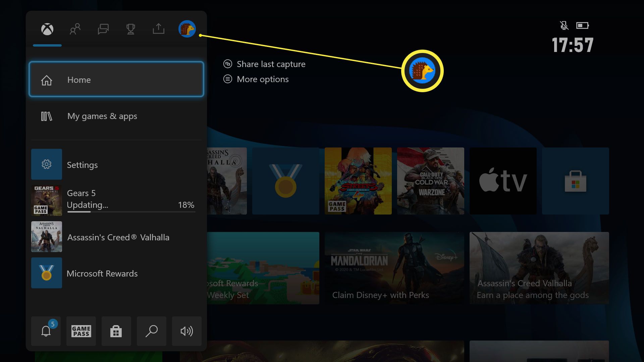644x362 pixels.
Task: Open My games & apps section
Action: click(116, 116)
